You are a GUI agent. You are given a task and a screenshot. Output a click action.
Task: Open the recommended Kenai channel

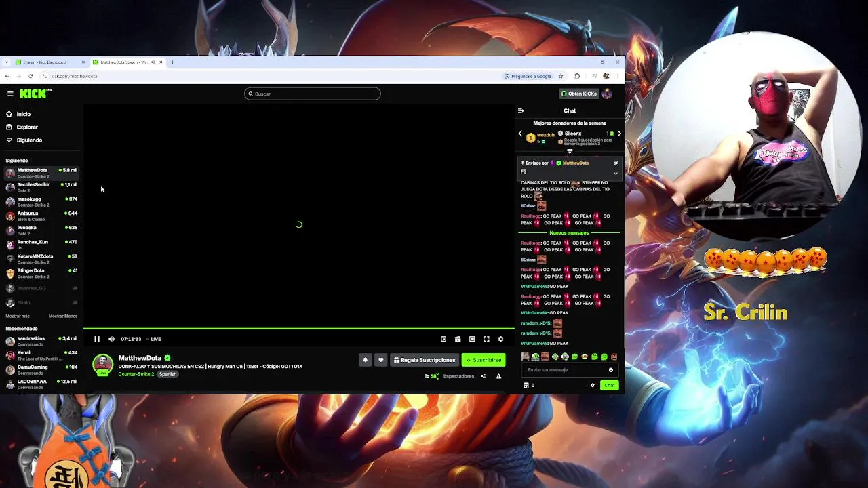click(x=41, y=355)
